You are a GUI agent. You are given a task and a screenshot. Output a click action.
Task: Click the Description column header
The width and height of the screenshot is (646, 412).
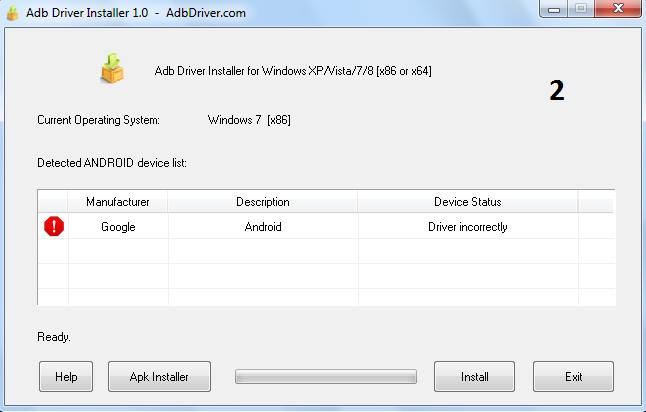click(x=263, y=202)
